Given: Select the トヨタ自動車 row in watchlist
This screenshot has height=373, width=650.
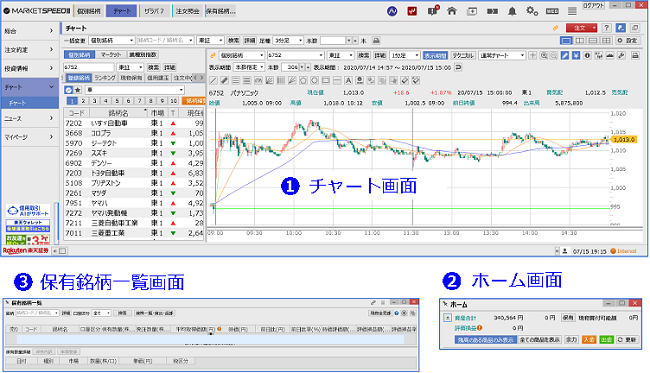Looking at the screenshot, I should (134, 173).
